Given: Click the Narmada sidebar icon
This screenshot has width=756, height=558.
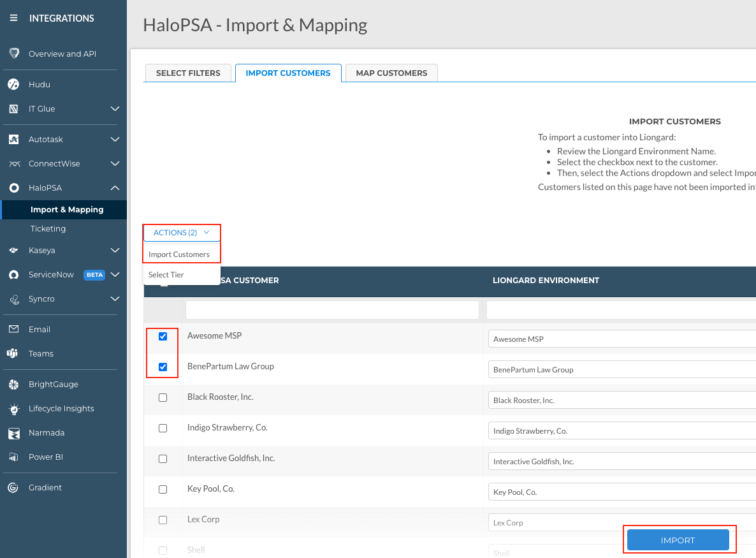Looking at the screenshot, I should [x=14, y=433].
